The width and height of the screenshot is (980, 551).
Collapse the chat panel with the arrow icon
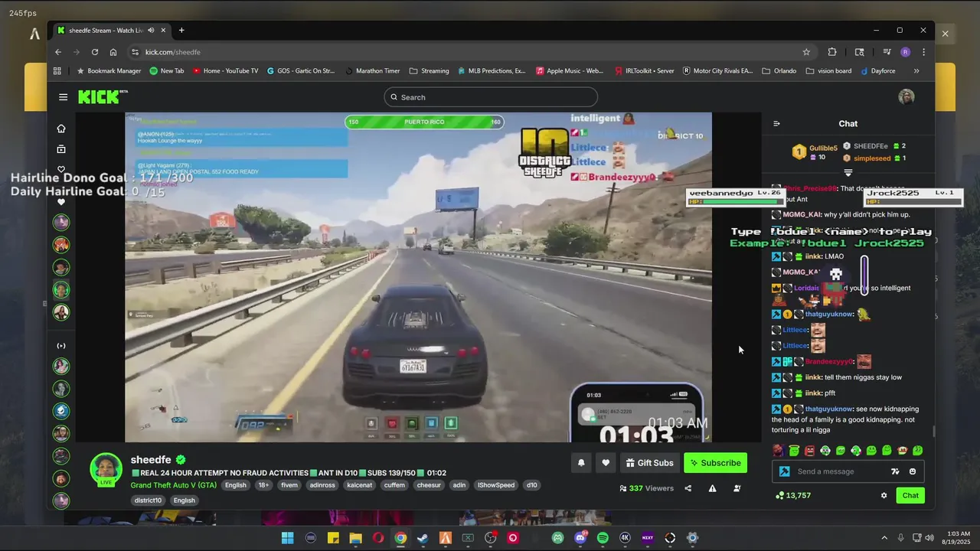pos(776,123)
